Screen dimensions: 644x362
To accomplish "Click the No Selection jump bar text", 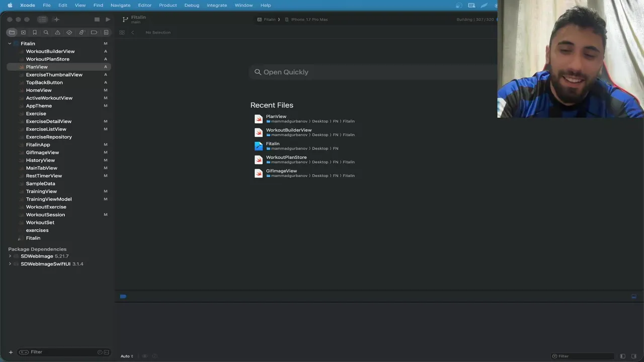I will 158,32.
